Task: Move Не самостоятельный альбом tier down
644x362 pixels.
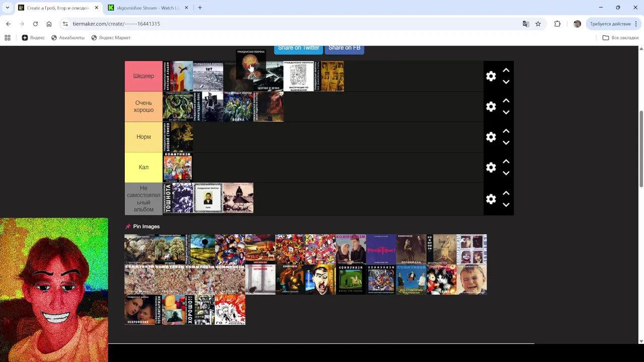Action: coord(506,205)
